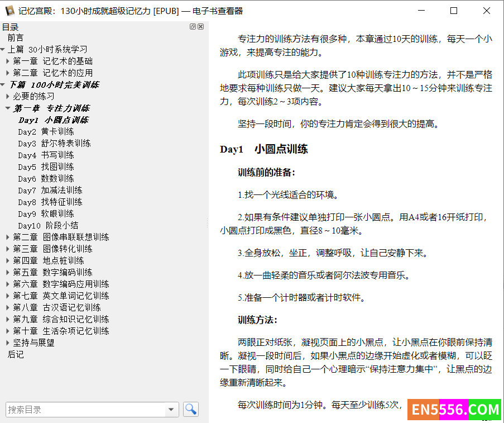Viewport: 504px width, 423px height.
Task: Maximize the e-book viewer window
Action: [454, 11]
